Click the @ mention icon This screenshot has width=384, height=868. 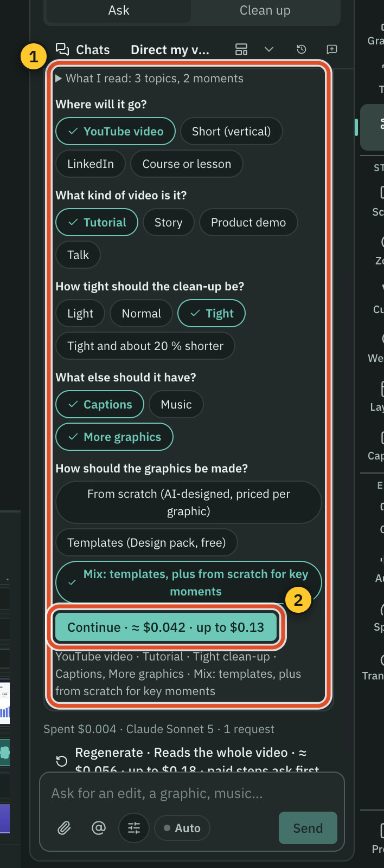pyautogui.click(x=99, y=828)
